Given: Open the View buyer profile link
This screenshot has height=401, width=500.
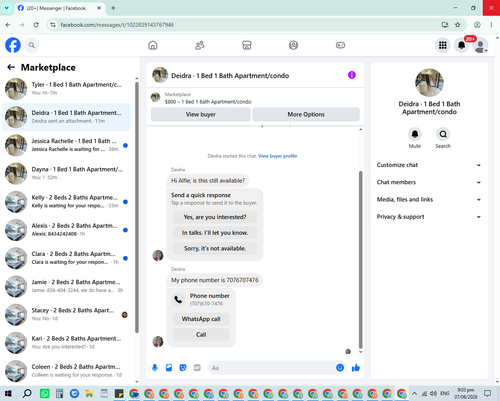Looking at the screenshot, I should tap(277, 156).
